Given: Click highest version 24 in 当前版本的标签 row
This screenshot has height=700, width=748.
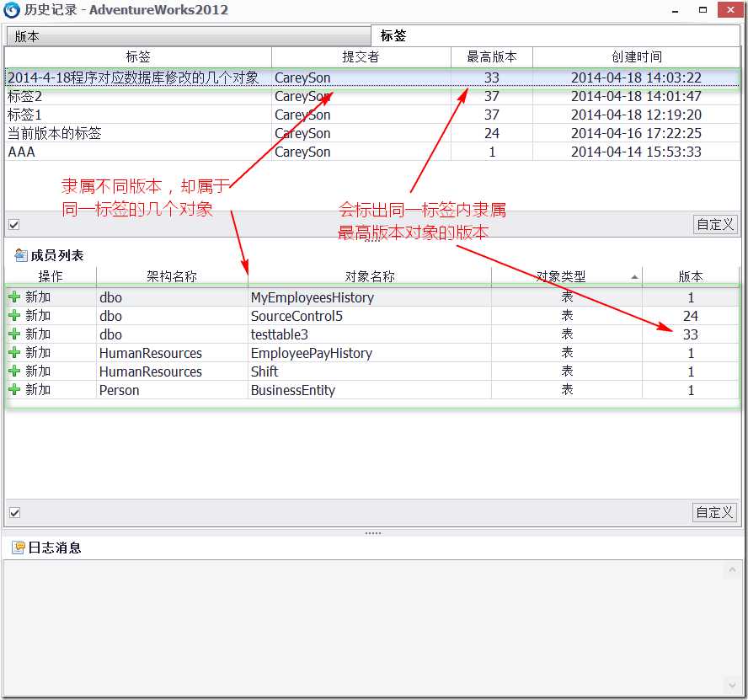Looking at the screenshot, I should [x=491, y=133].
